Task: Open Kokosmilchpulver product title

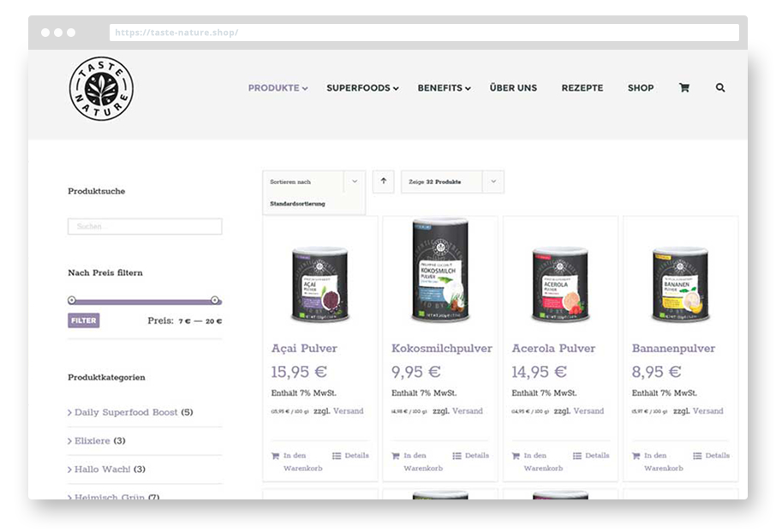Action: [442, 348]
